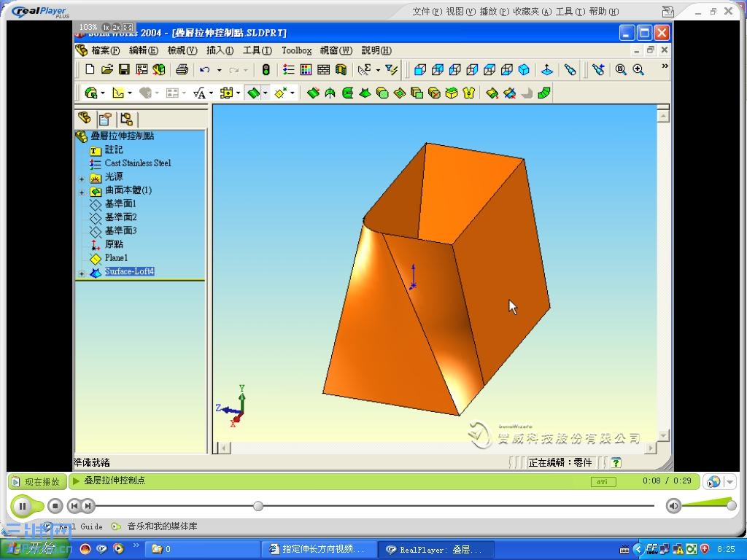Select 基準面2 in the feature tree
The height and width of the screenshot is (560, 747).
(x=120, y=217)
